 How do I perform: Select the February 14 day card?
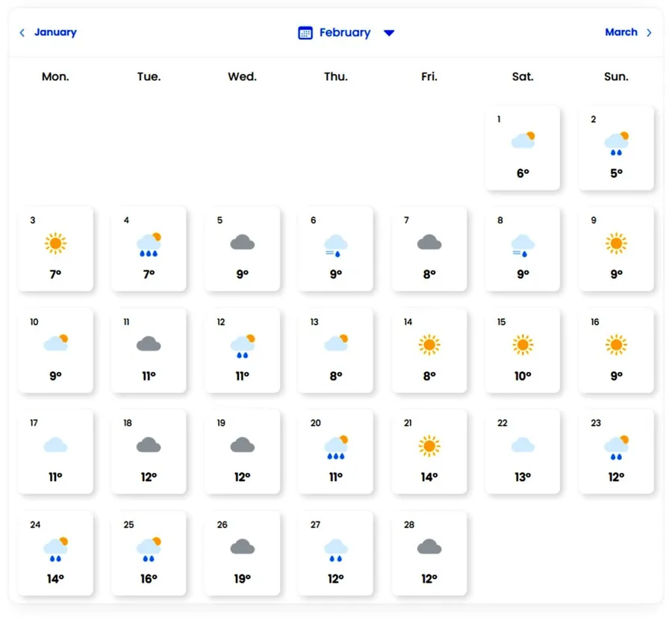pyautogui.click(x=429, y=350)
